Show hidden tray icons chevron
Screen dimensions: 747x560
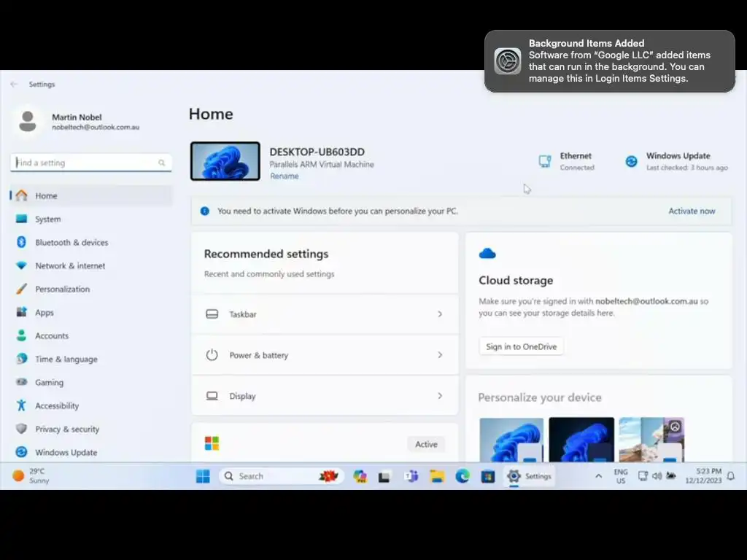coord(599,476)
